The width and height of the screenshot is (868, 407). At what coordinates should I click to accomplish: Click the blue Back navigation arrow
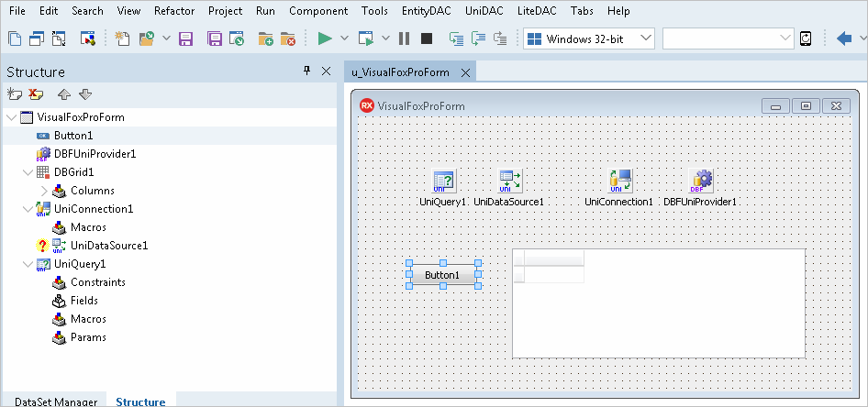click(844, 38)
